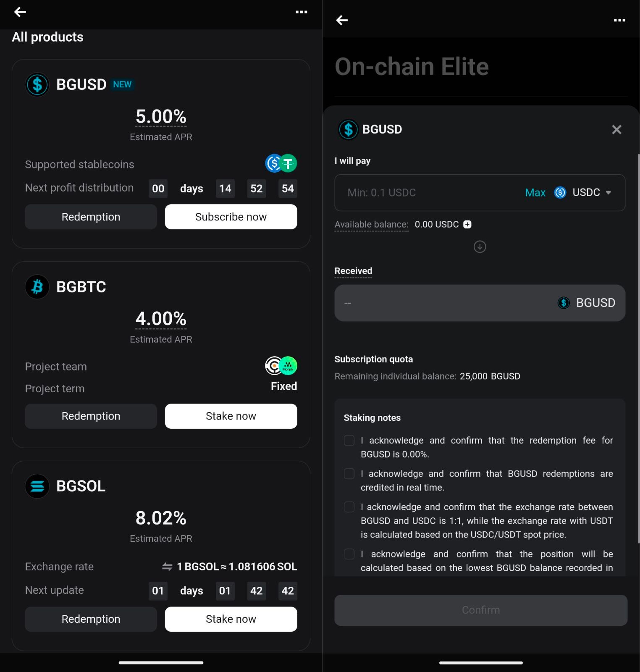Viewport: 640px width, 672px height.
Task: Tap the BGSOL coin icon
Action: click(x=37, y=486)
